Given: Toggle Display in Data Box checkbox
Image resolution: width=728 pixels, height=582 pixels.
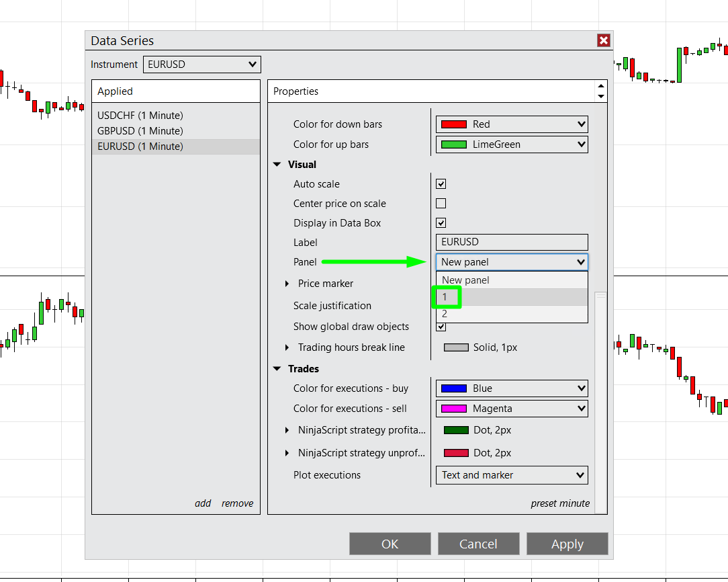Looking at the screenshot, I should (441, 223).
